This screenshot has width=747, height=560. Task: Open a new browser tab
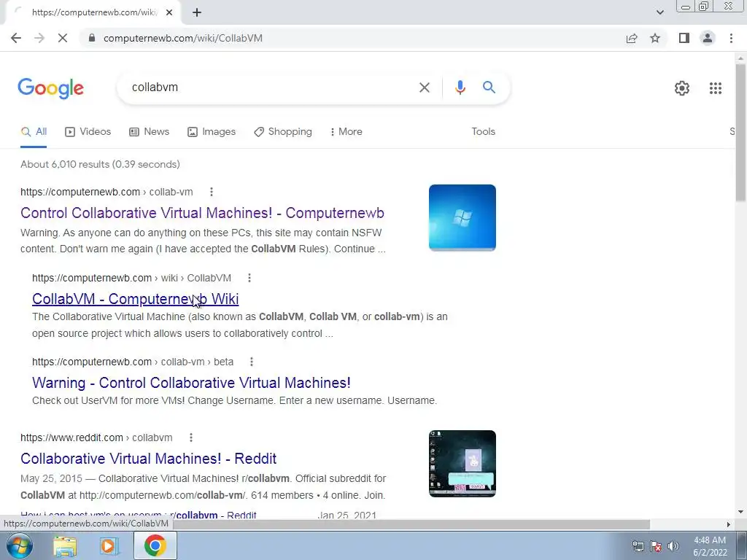197,12
